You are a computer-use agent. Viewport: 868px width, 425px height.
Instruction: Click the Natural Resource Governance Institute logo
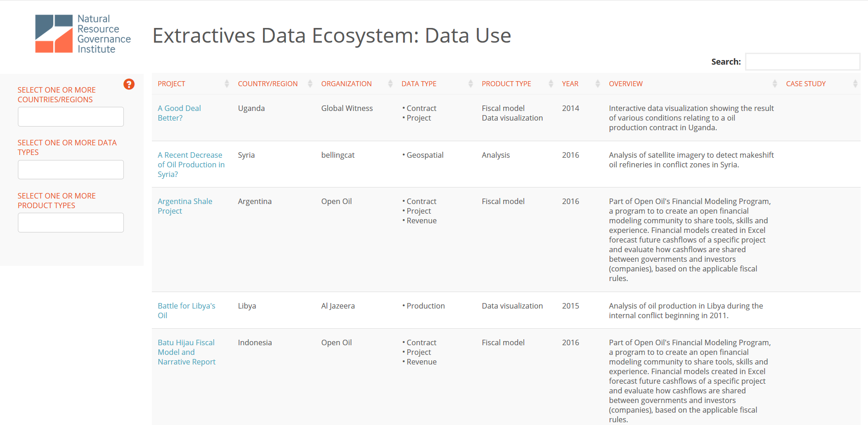coord(83,34)
